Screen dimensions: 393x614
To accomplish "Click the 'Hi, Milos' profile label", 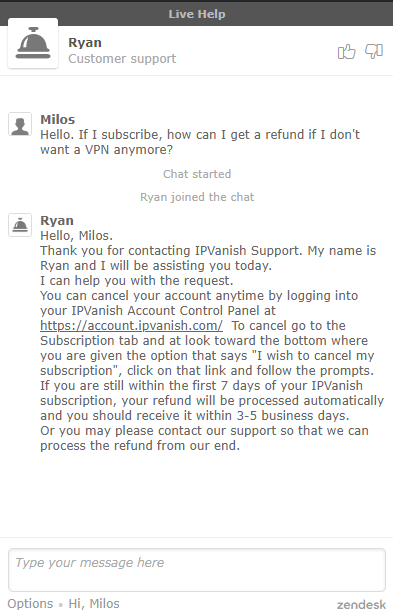I will [x=94, y=603].
